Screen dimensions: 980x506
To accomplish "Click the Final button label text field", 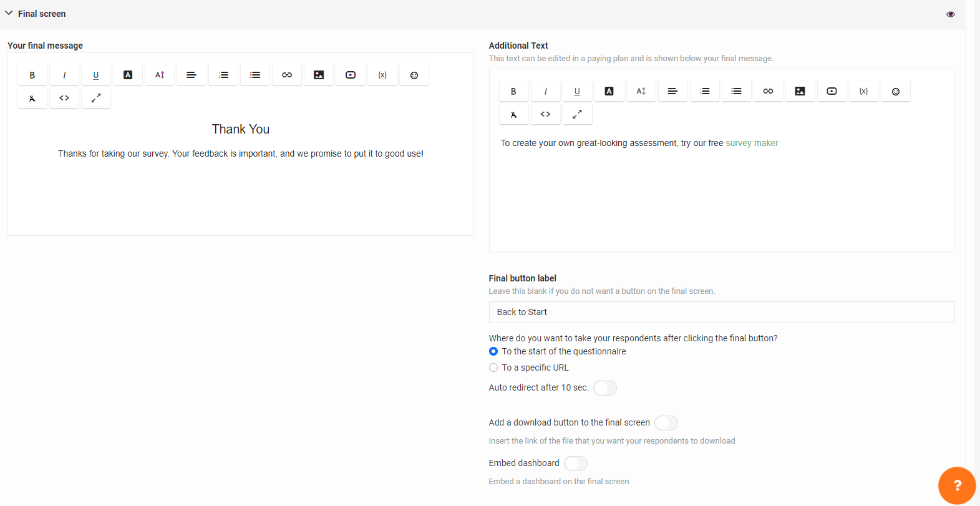I will point(721,312).
